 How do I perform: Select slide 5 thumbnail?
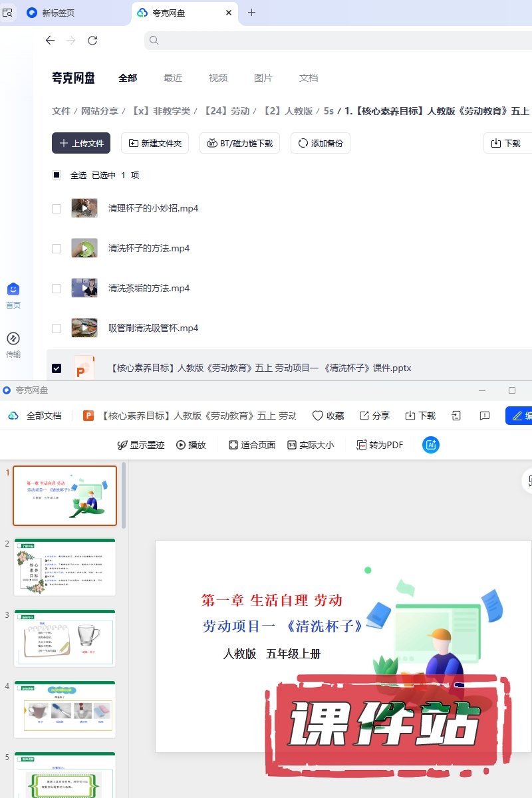(x=65, y=775)
